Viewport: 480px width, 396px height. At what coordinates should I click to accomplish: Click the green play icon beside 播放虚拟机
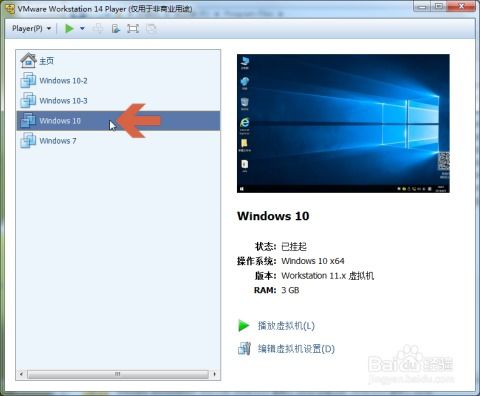click(244, 326)
